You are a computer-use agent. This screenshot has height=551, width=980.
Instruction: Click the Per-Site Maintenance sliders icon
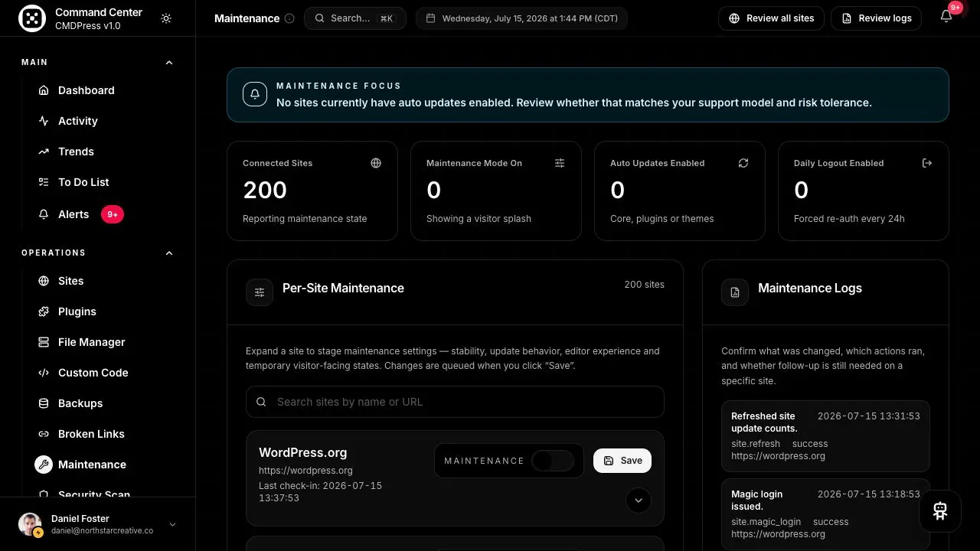pos(260,292)
